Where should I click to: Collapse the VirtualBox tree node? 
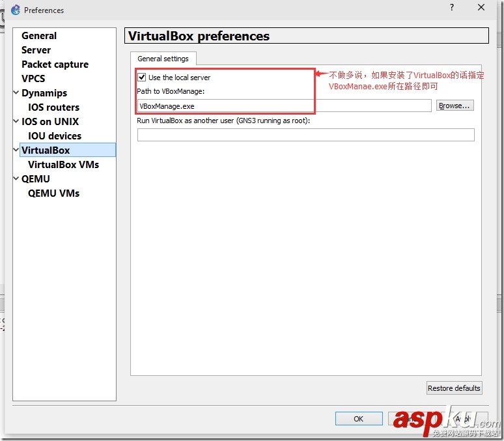16,150
